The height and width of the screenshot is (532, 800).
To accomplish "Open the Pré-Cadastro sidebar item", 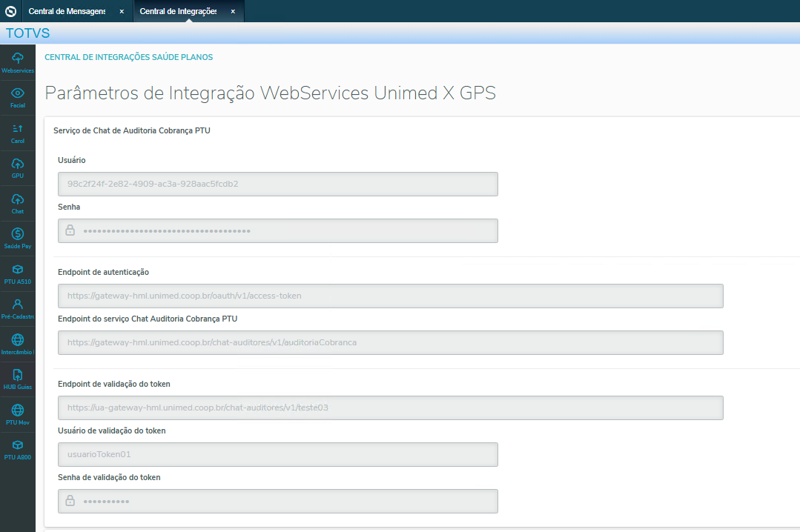I will (17, 309).
